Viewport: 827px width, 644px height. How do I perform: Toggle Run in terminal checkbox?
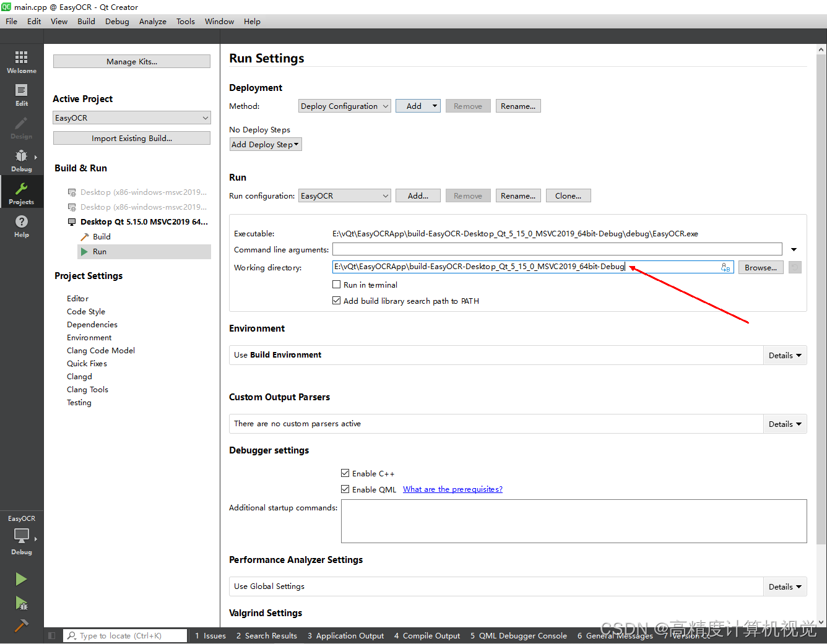337,285
